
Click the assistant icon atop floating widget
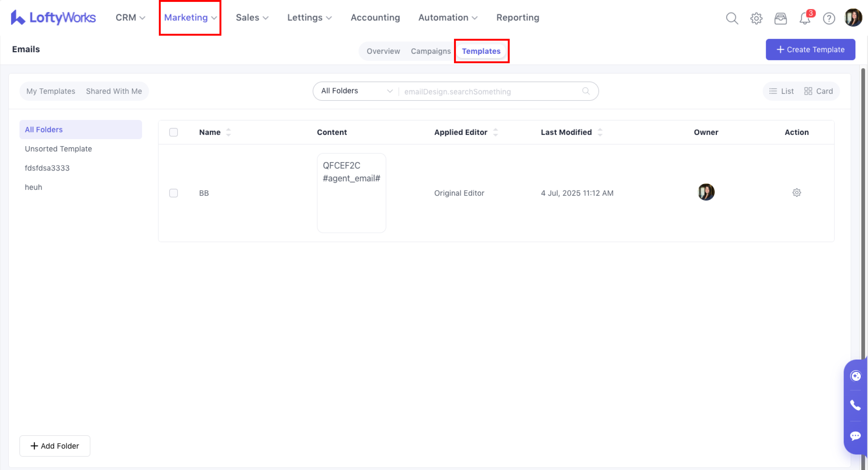coord(855,375)
